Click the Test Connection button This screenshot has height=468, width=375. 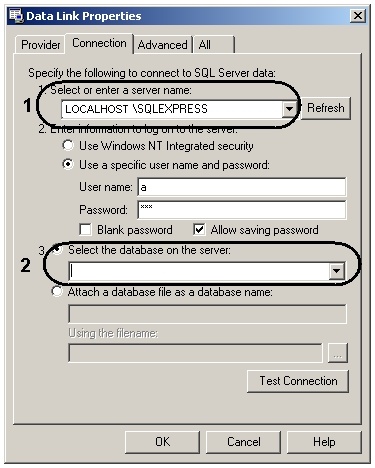coord(298,381)
